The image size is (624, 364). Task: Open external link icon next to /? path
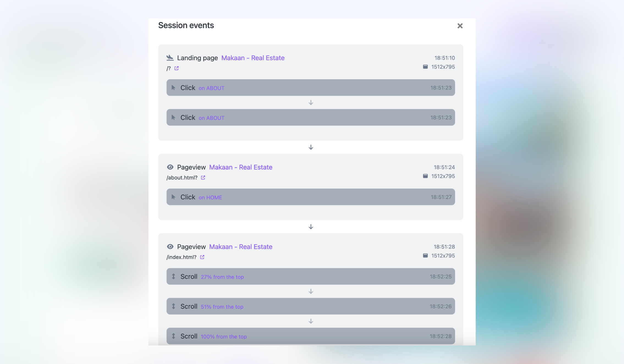click(x=177, y=68)
